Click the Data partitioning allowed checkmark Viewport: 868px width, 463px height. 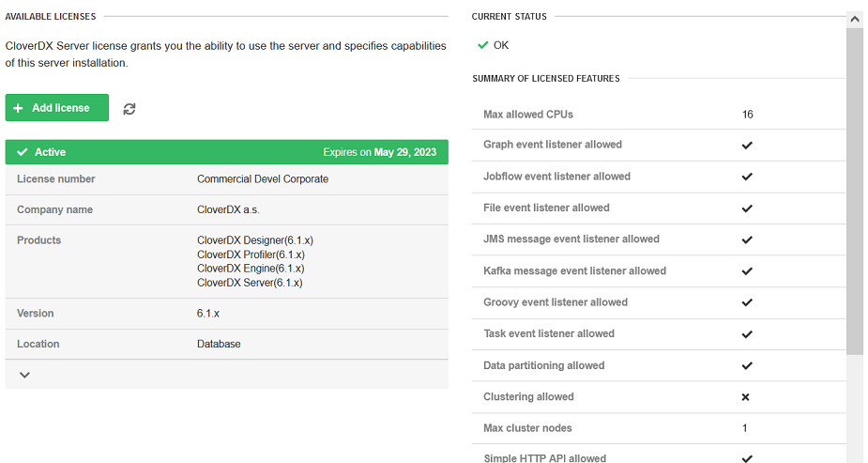[x=747, y=365]
